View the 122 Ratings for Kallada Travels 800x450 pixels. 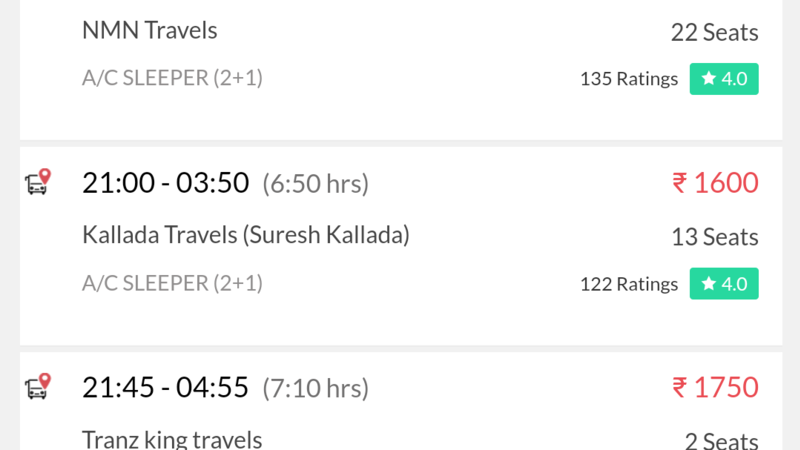pyautogui.click(x=629, y=284)
